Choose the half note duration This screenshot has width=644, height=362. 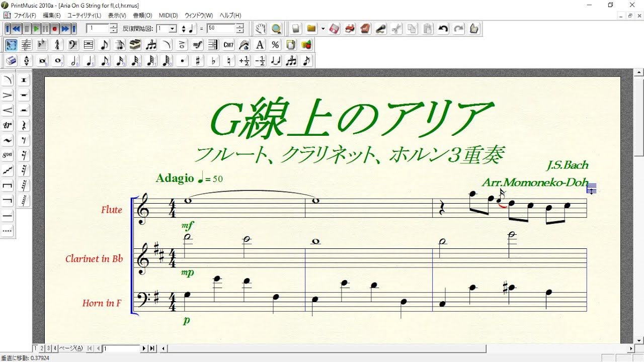click(x=73, y=61)
